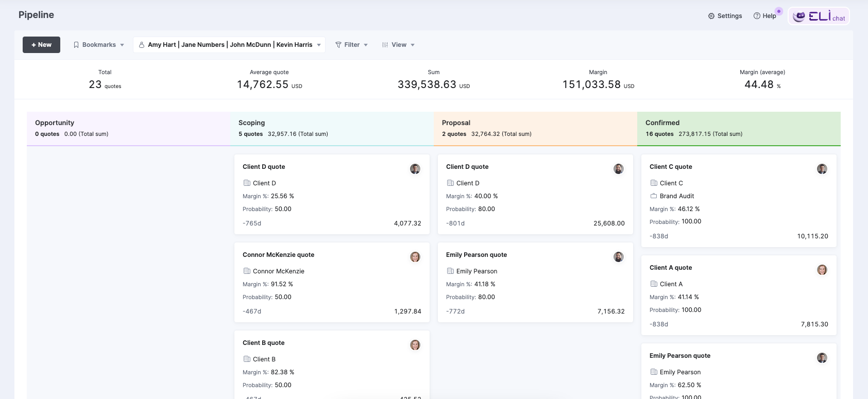The width and height of the screenshot is (868, 399).
Task: Click the Margin average 44.48 value
Action: (x=759, y=84)
